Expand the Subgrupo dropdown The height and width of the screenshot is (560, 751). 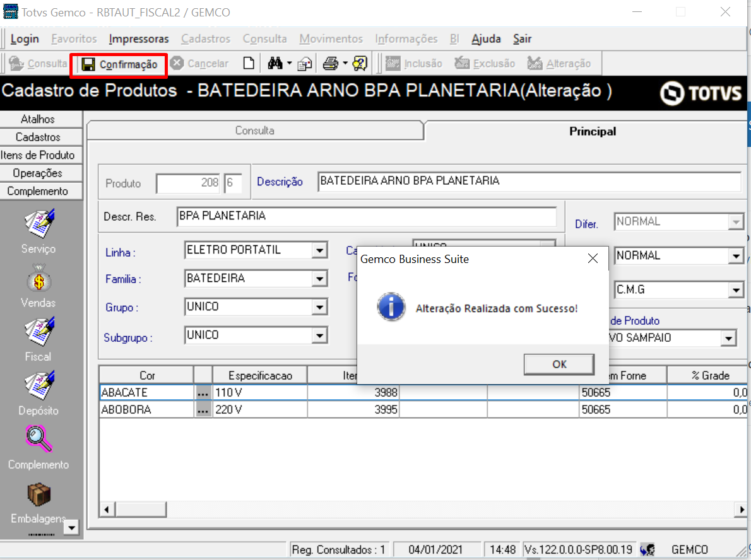(319, 335)
